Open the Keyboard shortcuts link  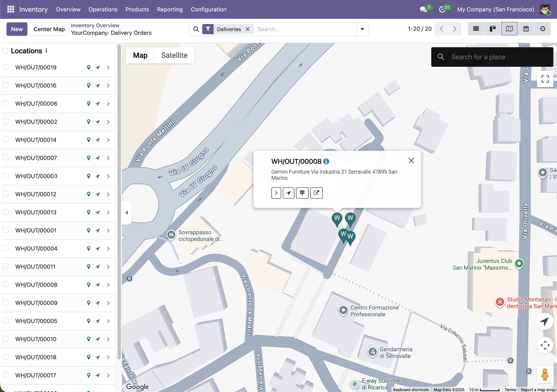[x=411, y=390]
